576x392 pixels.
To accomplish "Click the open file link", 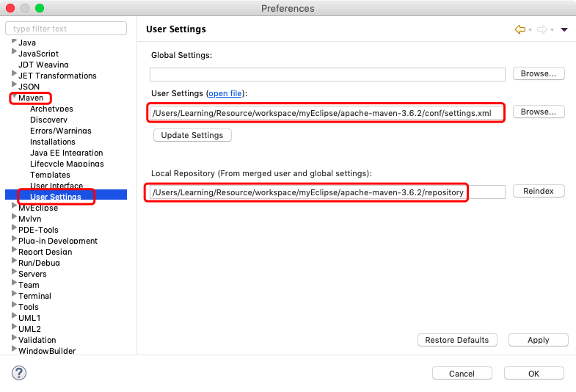I will point(225,93).
